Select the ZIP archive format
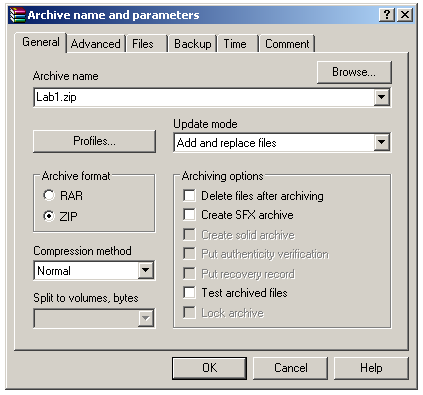The height and width of the screenshot is (395, 423). pos(49,216)
